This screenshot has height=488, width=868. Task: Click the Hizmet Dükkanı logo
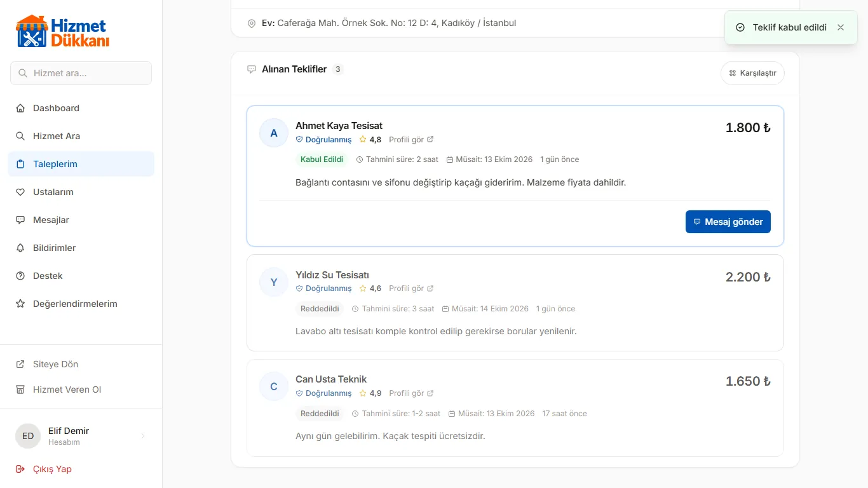pos(63,32)
